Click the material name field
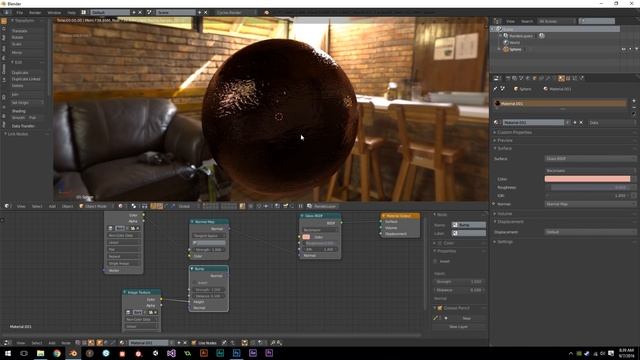 click(533, 122)
